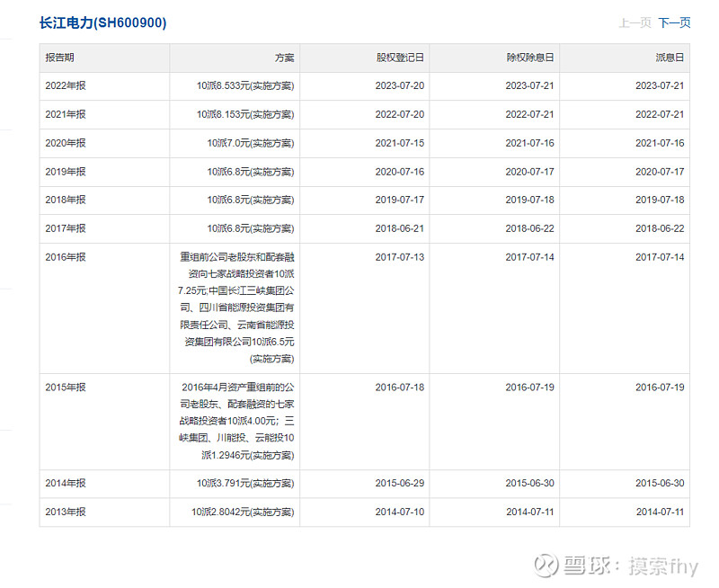The height and width of the screenshot is (588, 719).
Task: Click the 10派2.8042元(实施方案) cell
Action: [x=243, y=512]
